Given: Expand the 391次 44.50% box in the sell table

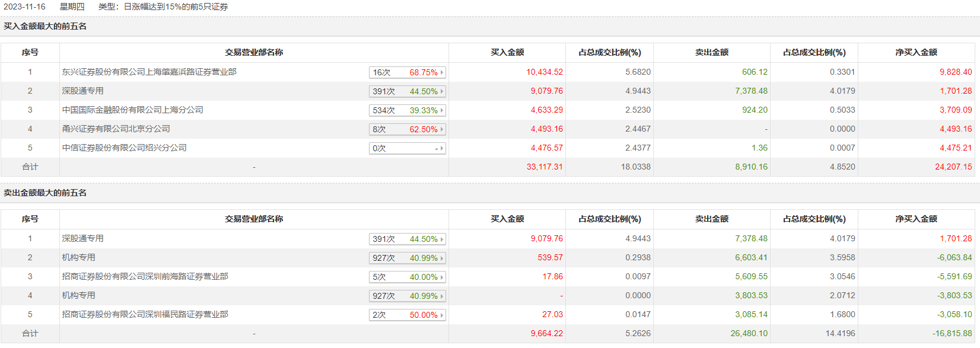Looking at the screenshot, I should tap(407, 239).
